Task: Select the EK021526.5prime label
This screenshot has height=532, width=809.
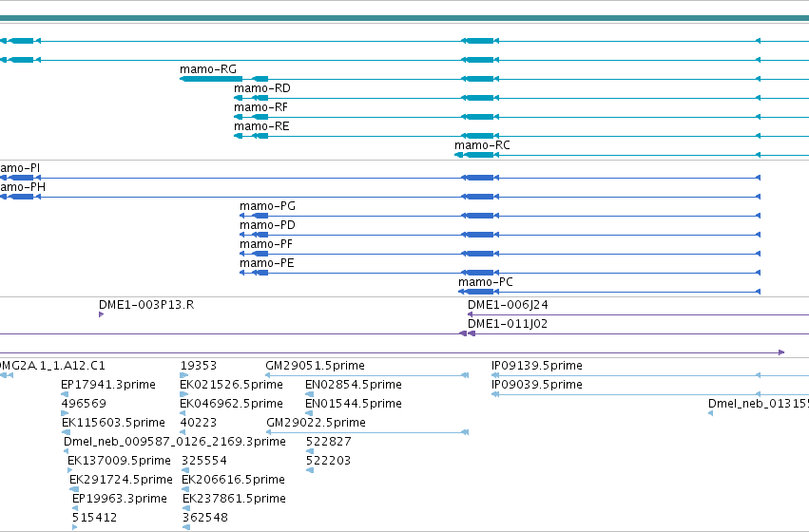Action: coord(231,385)
